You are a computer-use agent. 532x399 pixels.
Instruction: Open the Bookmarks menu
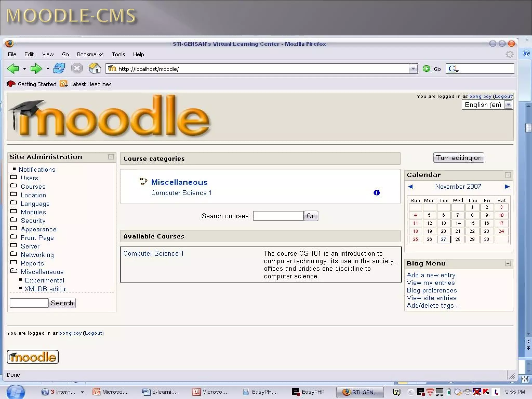click(x=90, y=54)
